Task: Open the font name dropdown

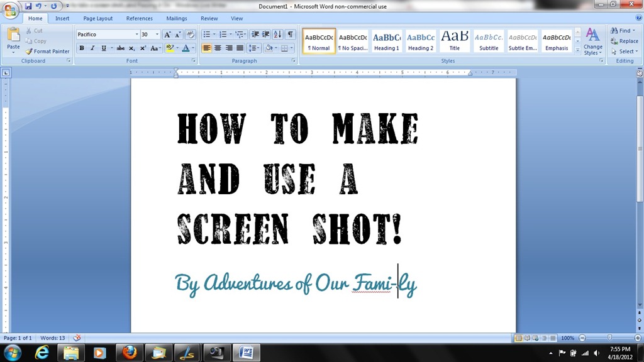Action: 136,35
